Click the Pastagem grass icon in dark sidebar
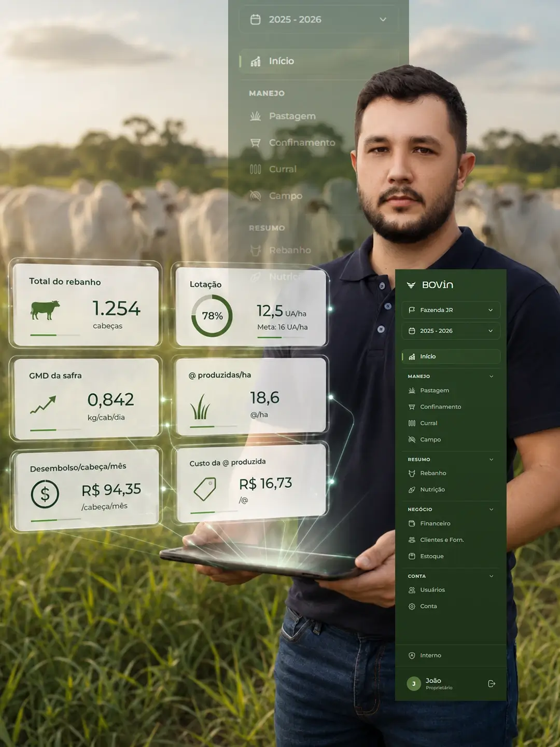The width and height of the screenshot is (560, 747). point(412,390)
